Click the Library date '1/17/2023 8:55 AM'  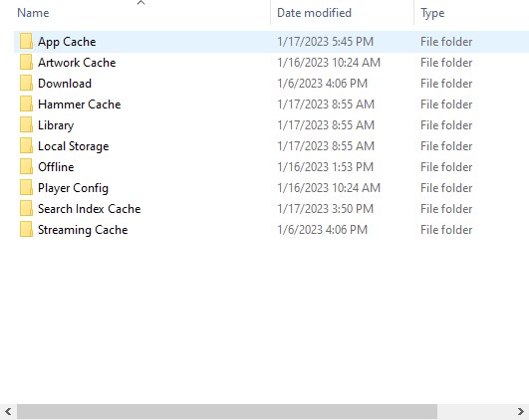point(326,125)
